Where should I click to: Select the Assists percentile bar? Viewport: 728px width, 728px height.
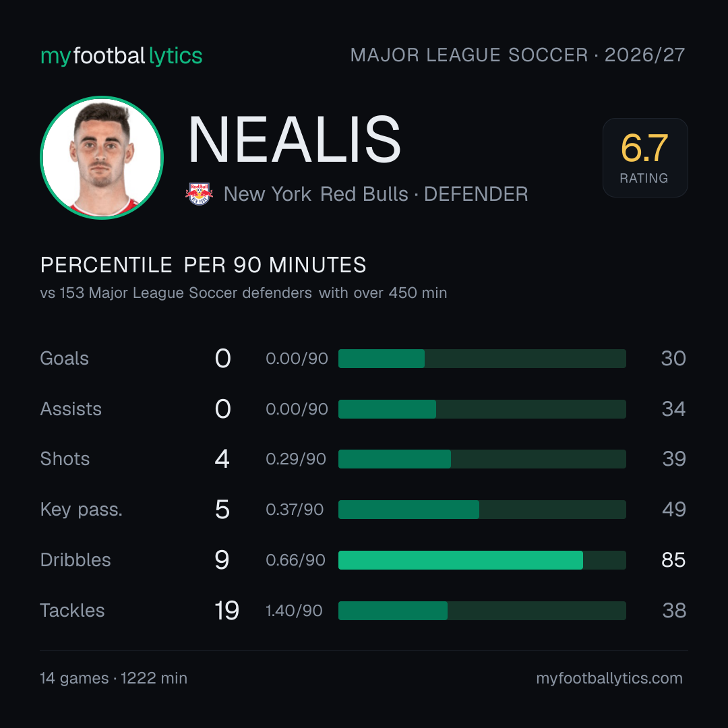coord(482,409)
